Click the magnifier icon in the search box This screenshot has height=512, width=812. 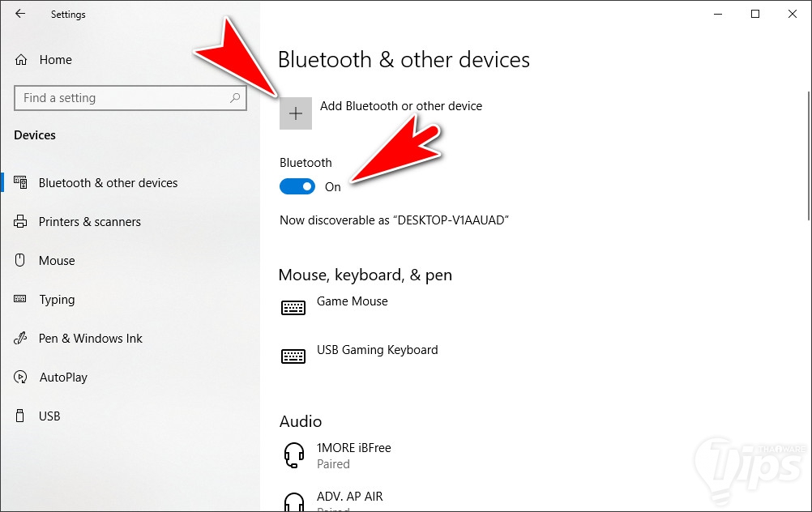tap(235, 98)
